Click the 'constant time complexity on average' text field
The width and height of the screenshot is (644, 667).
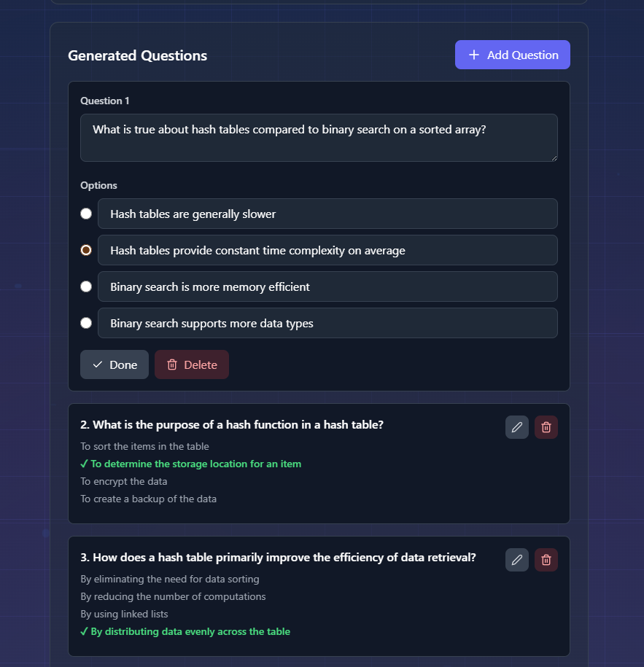pos(327,250)
